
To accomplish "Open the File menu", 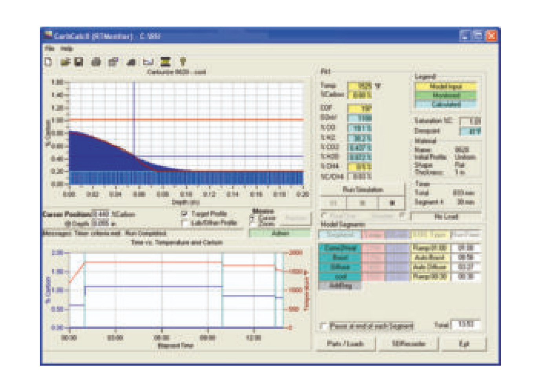I will (x=49, y=49).
